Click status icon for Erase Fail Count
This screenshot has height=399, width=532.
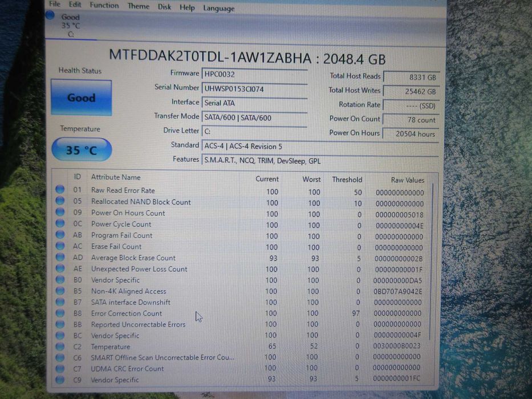60,246
